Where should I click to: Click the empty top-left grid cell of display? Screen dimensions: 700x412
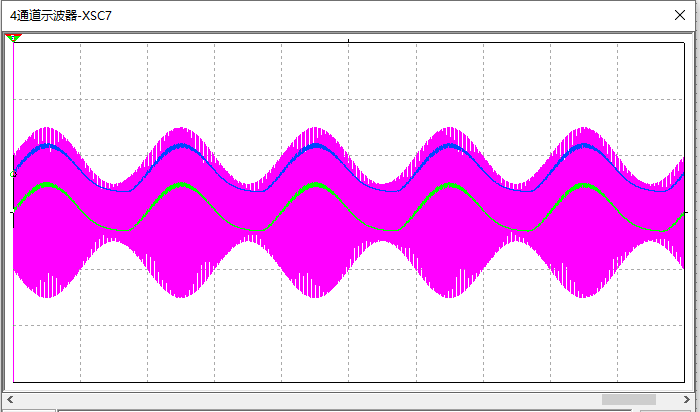47,70
